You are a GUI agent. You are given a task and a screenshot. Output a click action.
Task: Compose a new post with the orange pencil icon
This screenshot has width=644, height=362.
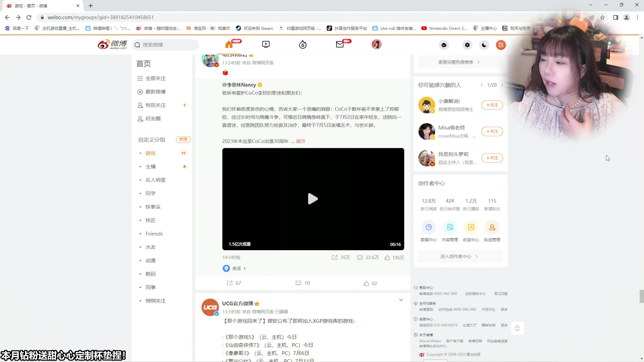pyautogui.click(x=501, y=45)
